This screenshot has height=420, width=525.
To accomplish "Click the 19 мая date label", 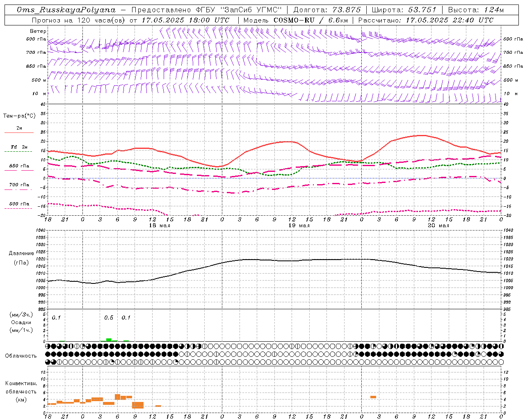I will pyautogui.click(x=299, y=226).
